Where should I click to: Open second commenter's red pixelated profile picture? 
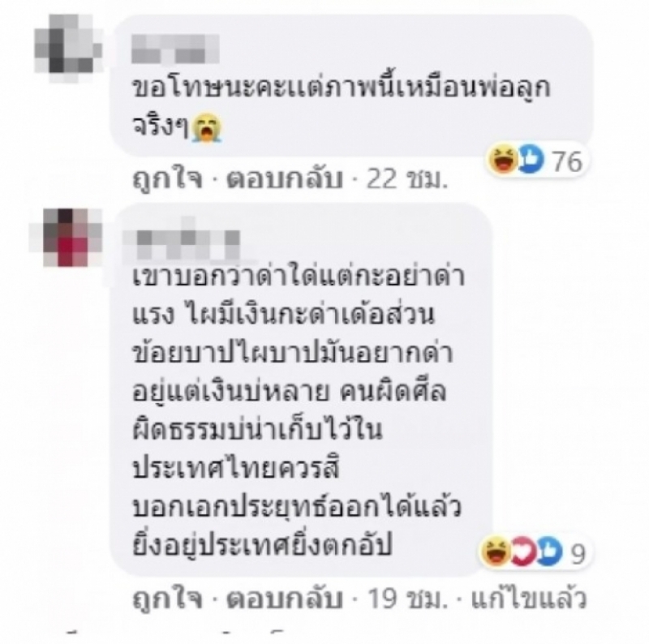pyautogui.click(x=67, y=238)
